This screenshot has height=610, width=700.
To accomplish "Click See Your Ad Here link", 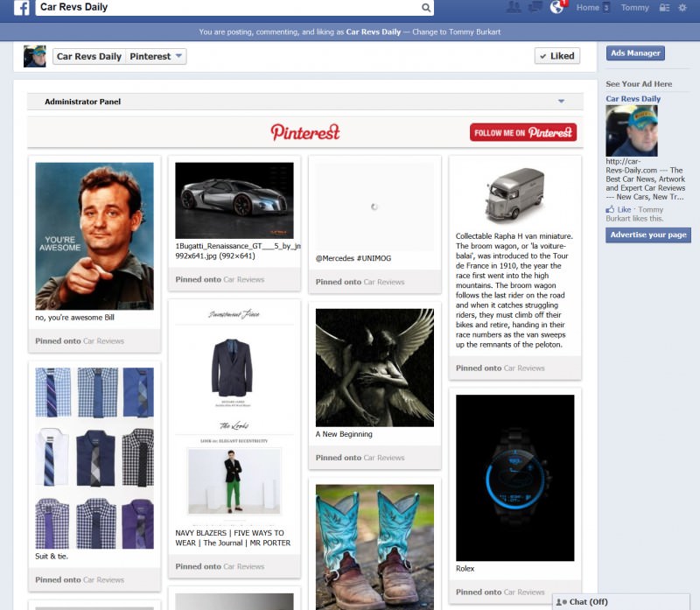I will pyautogui.click(x=639, y=84).
